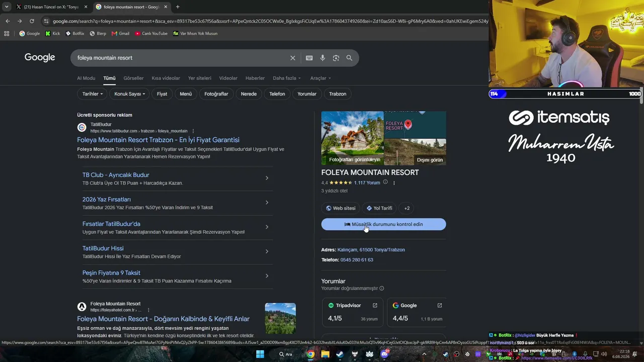This screenshot has width=644, height=362.
Task: Open the Doğanın Kalbinde & Keyifli Anlar result
Action: coord(163,319)
